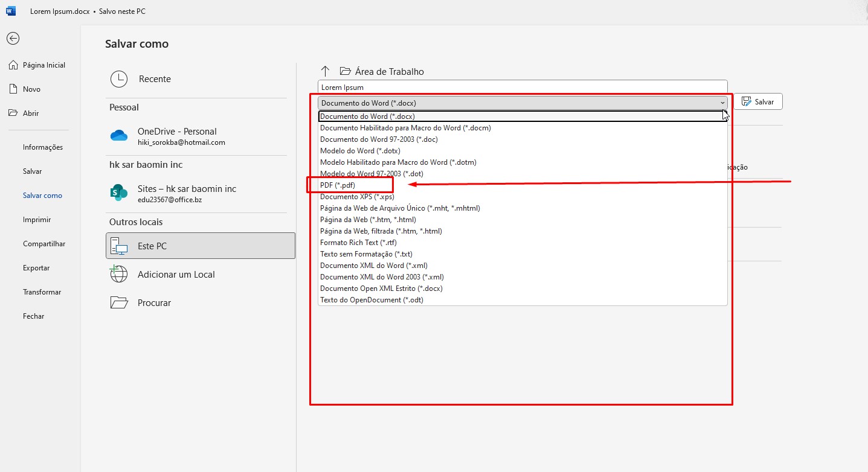
Task: Pick Modelo Habilitado para Macro (*.dotm)
Action: point(522,162)
